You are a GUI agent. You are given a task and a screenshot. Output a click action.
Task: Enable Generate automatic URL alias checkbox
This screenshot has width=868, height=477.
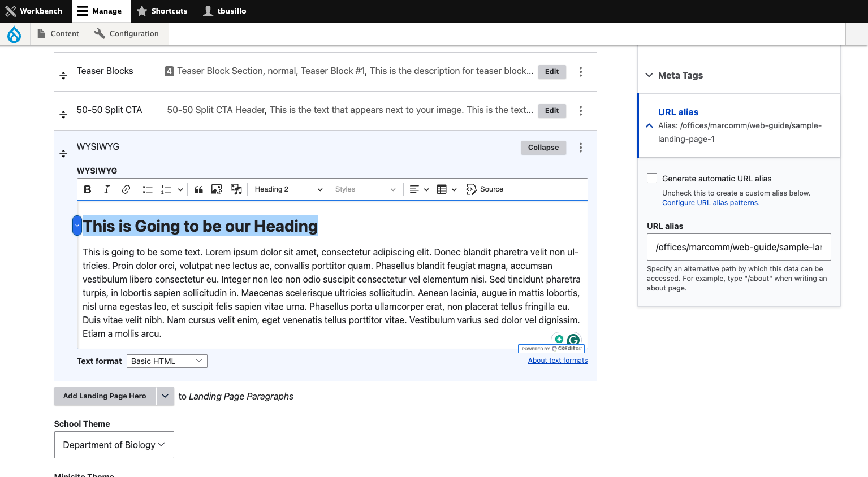652,178
